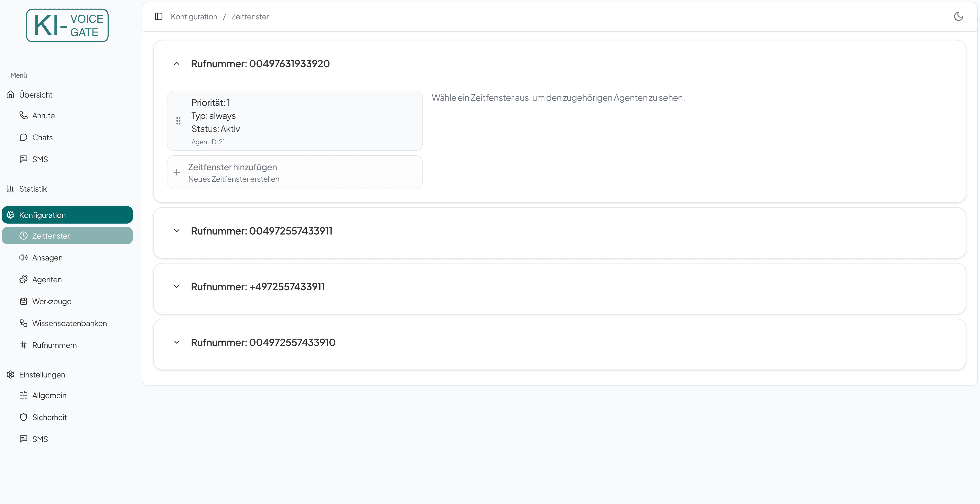980x504 pixels.
Task: Click the plus icon for Zeitfenster hinzufügen
Action: point(176,172)
